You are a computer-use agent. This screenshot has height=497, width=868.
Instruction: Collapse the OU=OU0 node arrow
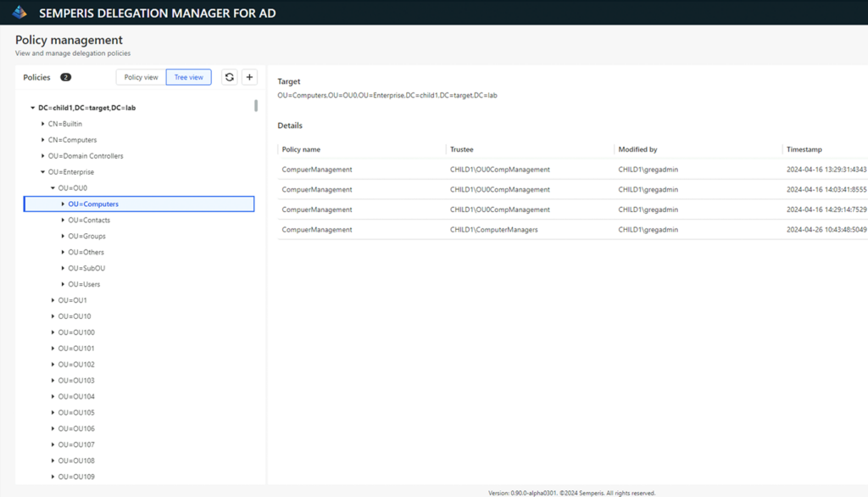coord(53,188)
